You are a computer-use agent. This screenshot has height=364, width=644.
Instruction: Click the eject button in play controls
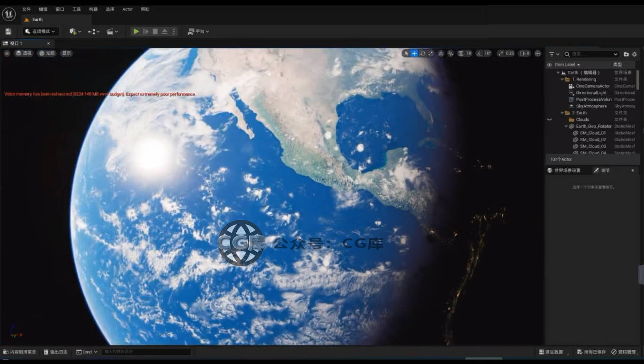[164, 31]
